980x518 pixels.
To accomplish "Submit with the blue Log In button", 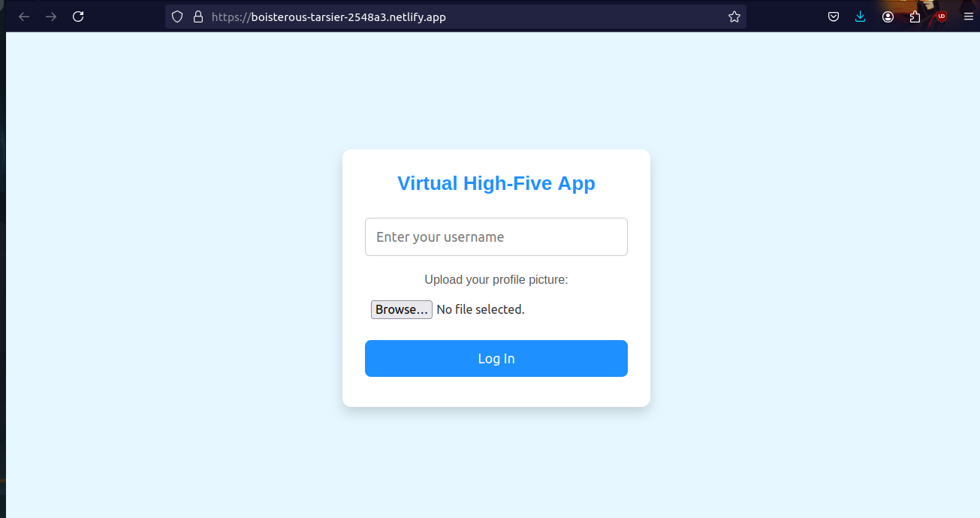I will pyautogui.click(x=496, y=359).
